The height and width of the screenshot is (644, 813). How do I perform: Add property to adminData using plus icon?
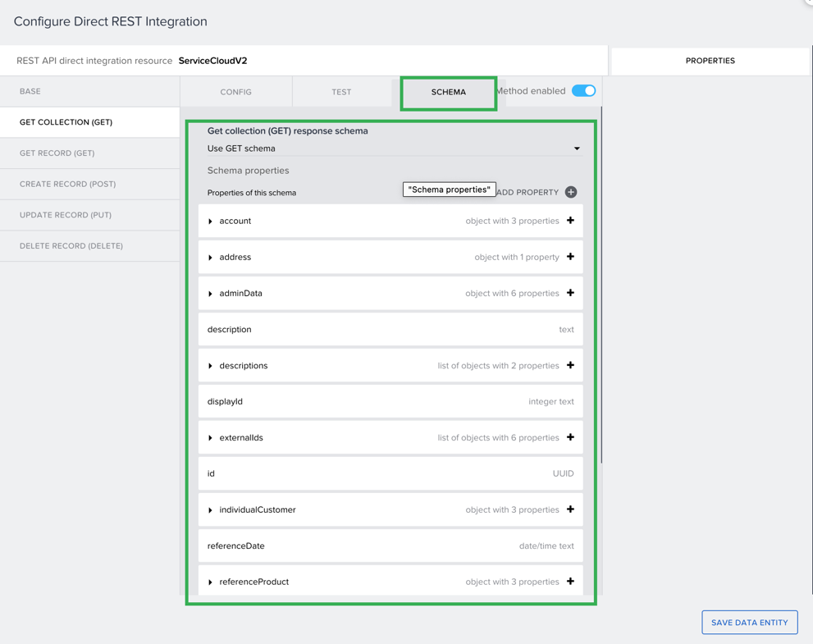pyautogui.click(x=570, y=293)
